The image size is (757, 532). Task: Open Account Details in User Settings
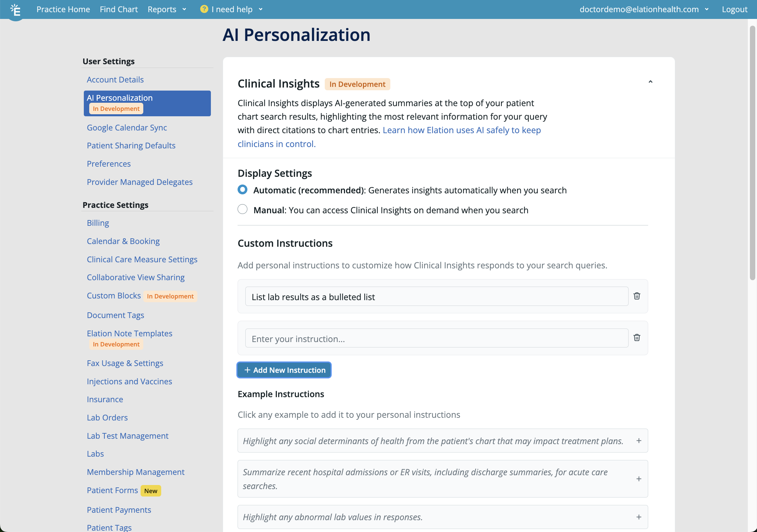(115, 80)
